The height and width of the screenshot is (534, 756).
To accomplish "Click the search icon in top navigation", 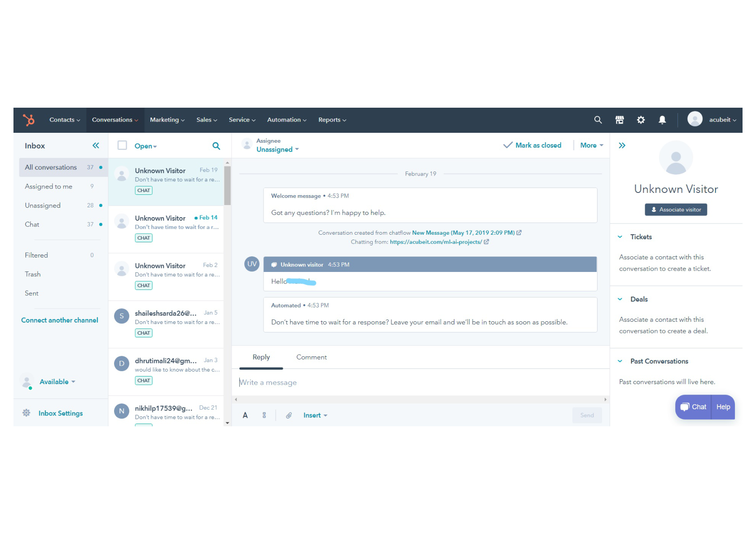I will (x=598, y=120).
